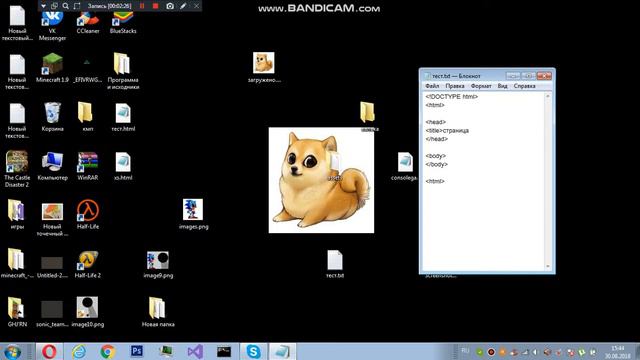Stop the Bandicam recording with red square

coord(155,6)
